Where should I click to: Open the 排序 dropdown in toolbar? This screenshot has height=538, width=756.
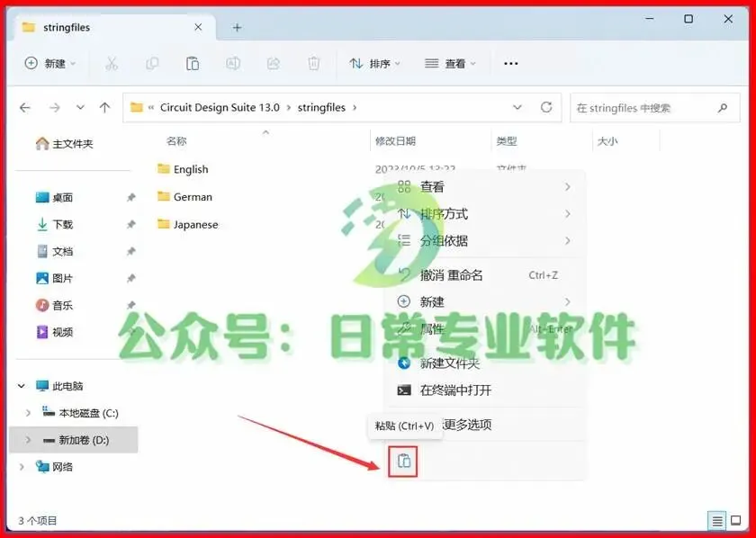(x=374, y=63)
